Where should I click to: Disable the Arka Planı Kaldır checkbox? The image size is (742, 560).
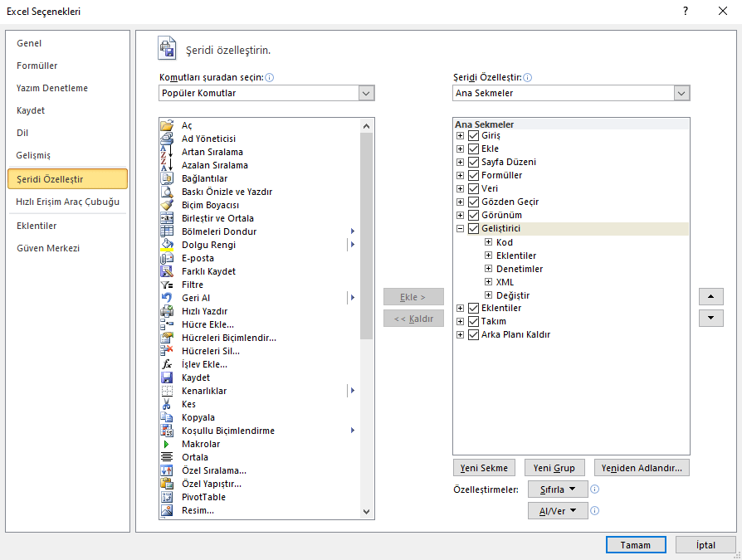[474, 334]
